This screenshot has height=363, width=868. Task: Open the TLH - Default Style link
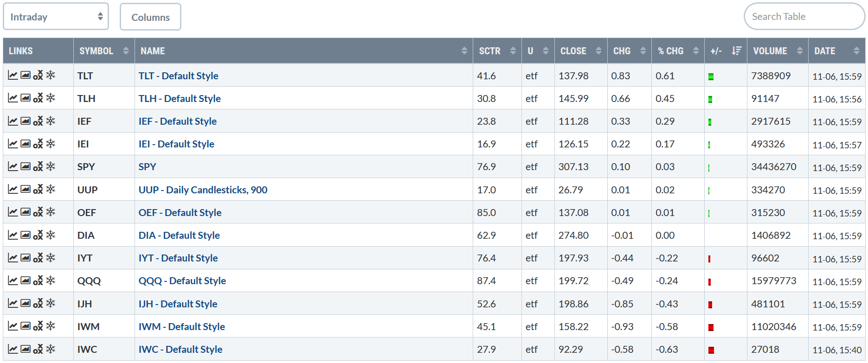click(180, 98)
